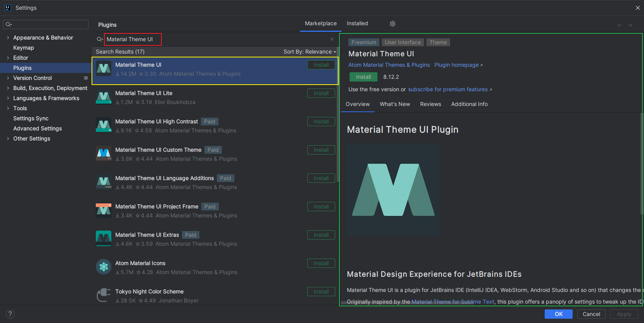Click the Material Theme UI Custom Theme icon
This screenshot has width=644, height=323.
pos(104,154)
